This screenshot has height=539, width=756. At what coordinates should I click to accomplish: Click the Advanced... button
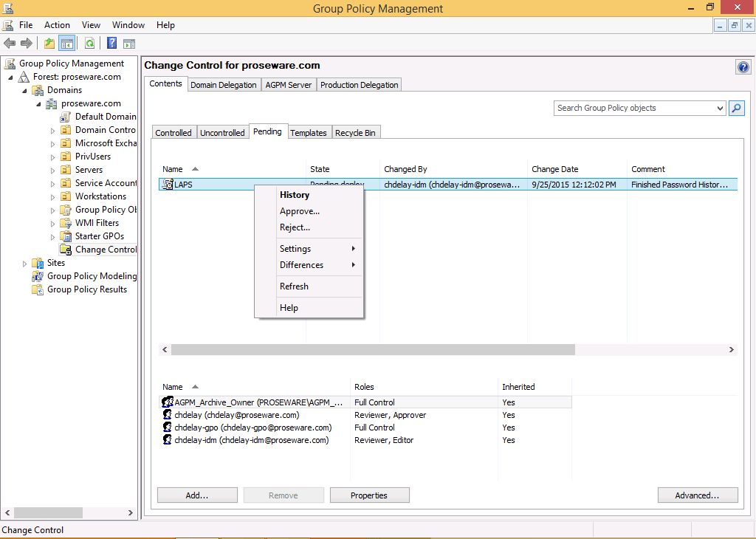[x=697, y=495]
